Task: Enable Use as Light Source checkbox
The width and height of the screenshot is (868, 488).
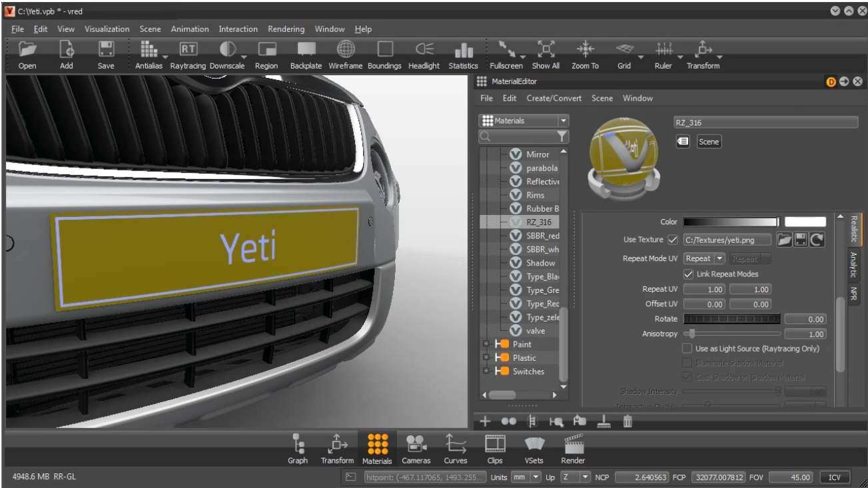Action: click(687, 349)
